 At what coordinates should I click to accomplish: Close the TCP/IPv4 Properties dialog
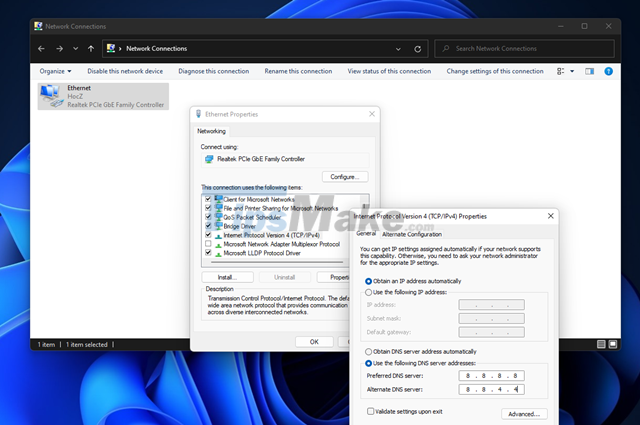coord(551,216)
